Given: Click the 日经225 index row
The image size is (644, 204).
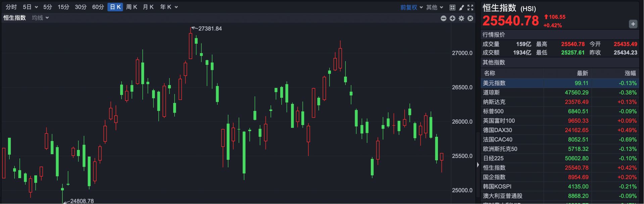Looking at the screenshot, I should point(493,158).
